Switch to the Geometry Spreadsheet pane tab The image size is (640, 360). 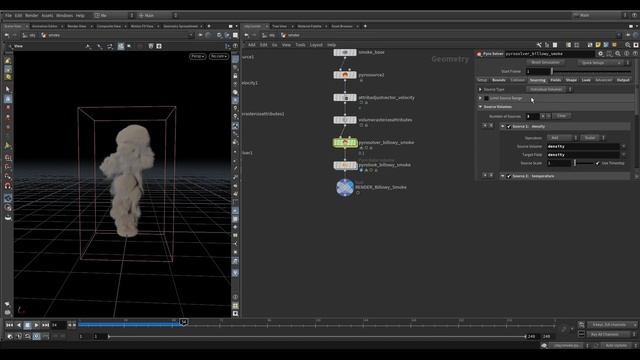click(180, 26)
